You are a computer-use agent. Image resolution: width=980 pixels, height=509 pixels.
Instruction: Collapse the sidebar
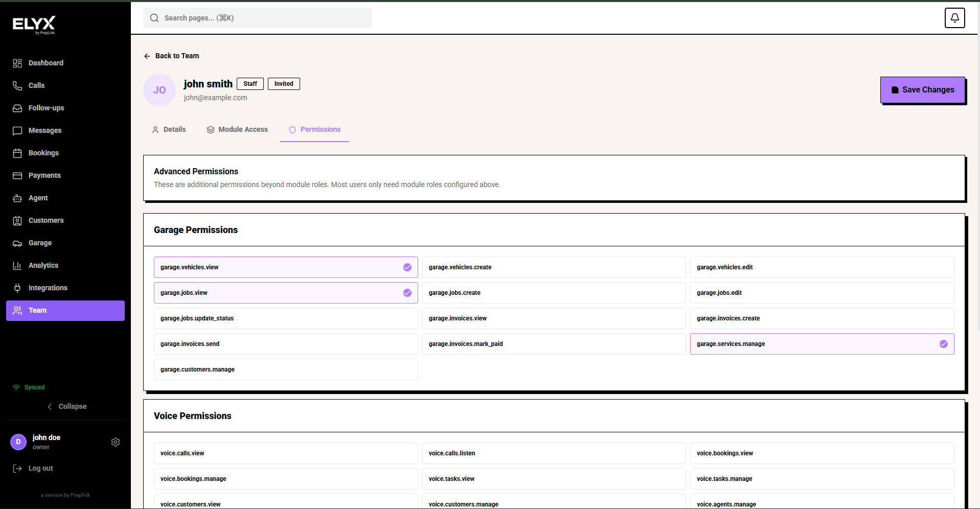(x=66, y=406)
